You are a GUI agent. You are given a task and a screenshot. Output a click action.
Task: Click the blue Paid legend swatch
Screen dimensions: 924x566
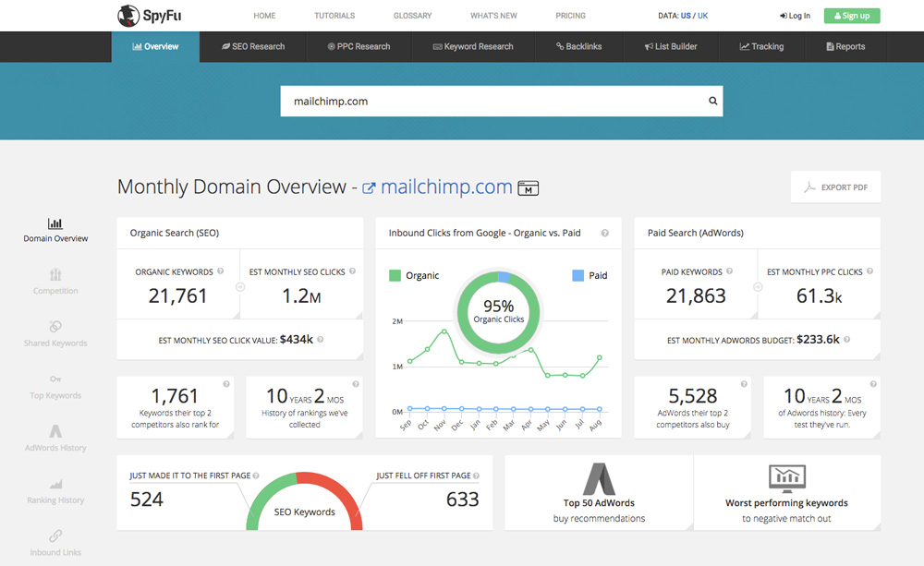pos(578,275)
